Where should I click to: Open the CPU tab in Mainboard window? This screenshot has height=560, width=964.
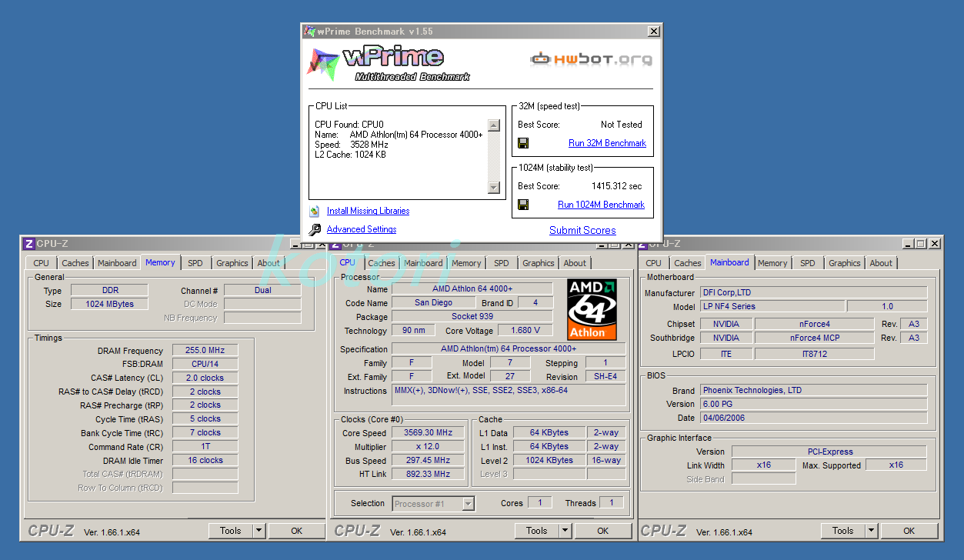(x=653, y=263)
